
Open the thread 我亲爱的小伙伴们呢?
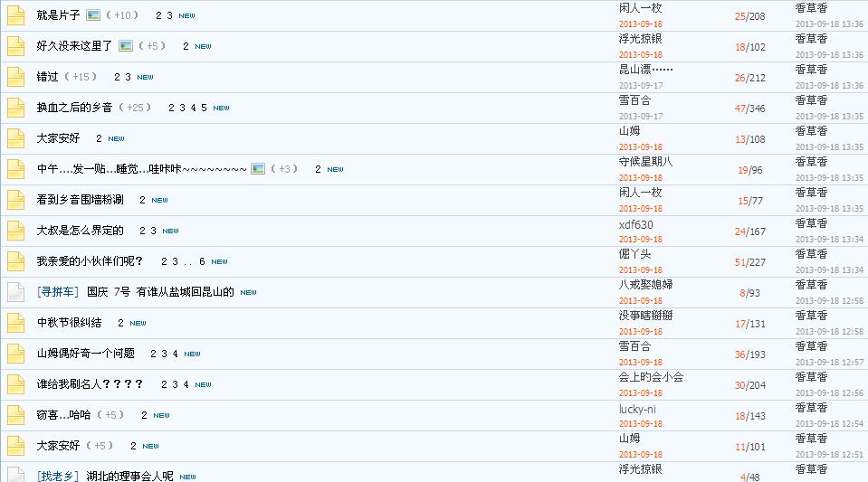pyautogui.click(x=91, y=261)
